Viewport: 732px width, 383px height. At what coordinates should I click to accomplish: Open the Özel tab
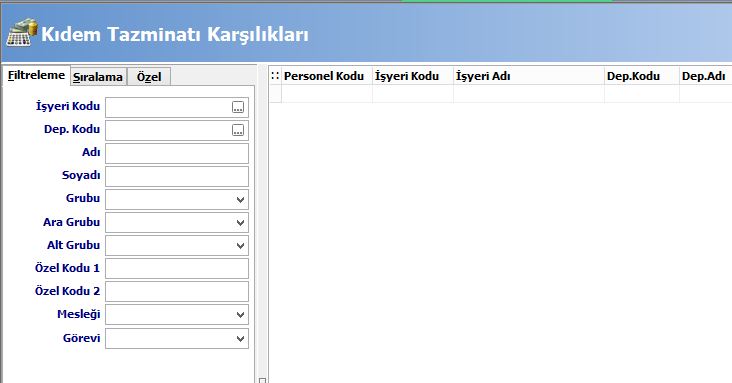149,77
